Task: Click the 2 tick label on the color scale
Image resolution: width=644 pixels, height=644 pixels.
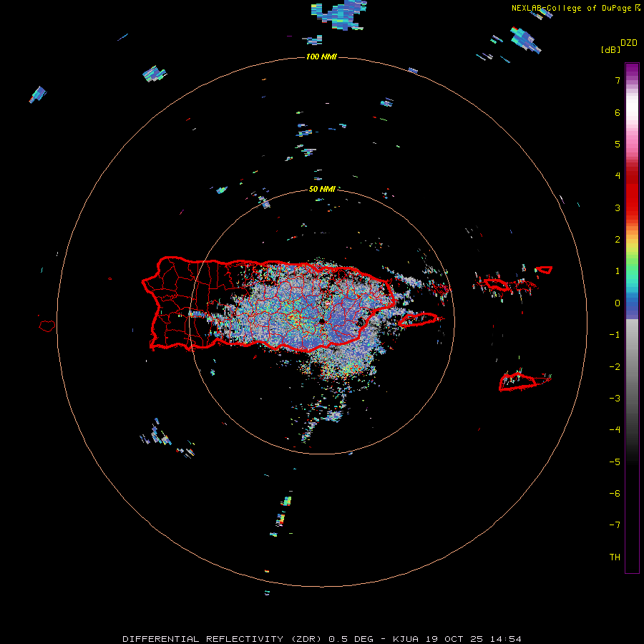Action: tap(618, 240)
